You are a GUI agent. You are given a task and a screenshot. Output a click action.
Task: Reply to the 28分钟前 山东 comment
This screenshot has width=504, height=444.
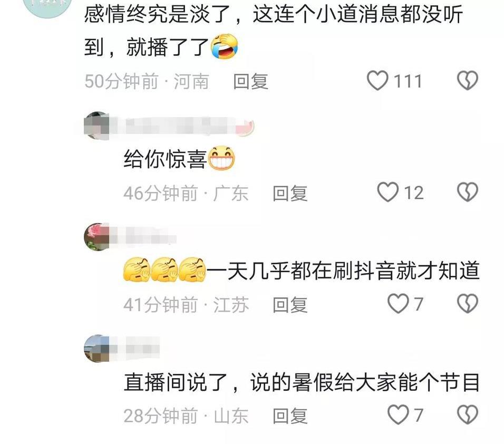click(x=290, y=416)
